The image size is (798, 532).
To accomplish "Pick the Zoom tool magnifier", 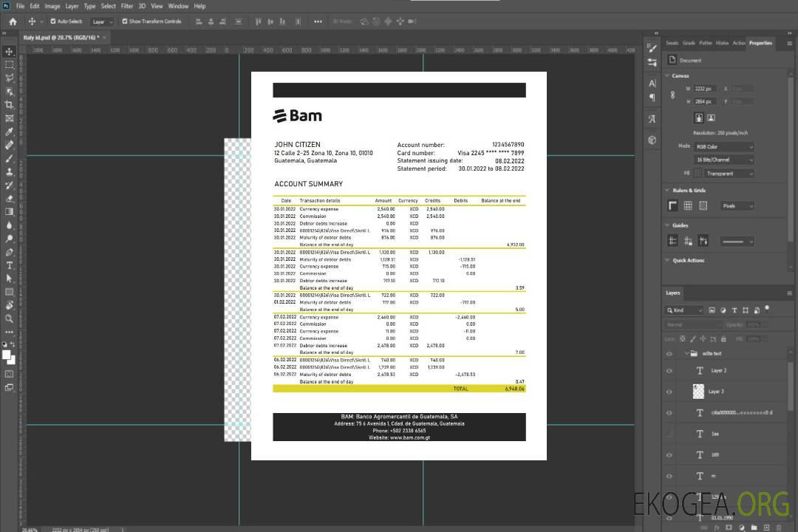I will (x=10, y=318).
